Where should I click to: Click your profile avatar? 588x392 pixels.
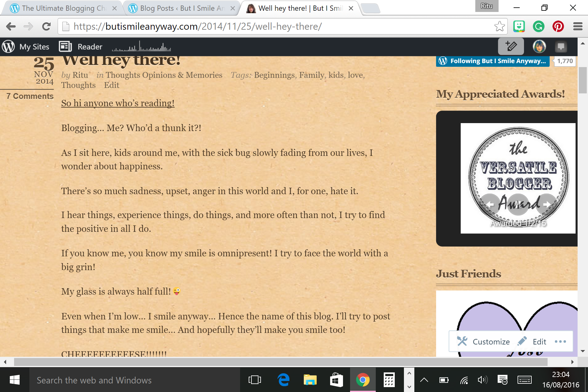pos(539,46)
